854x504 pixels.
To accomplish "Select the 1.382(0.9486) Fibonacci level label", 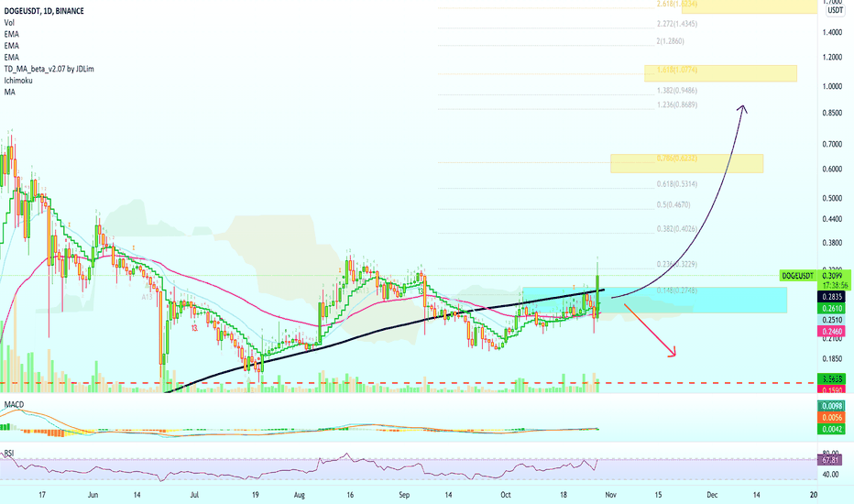I will point(677,91).
